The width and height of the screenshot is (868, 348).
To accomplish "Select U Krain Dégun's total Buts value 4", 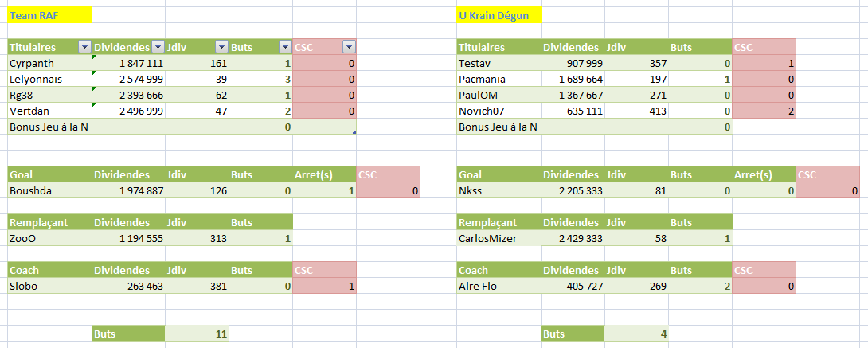I will pos(636,334).
